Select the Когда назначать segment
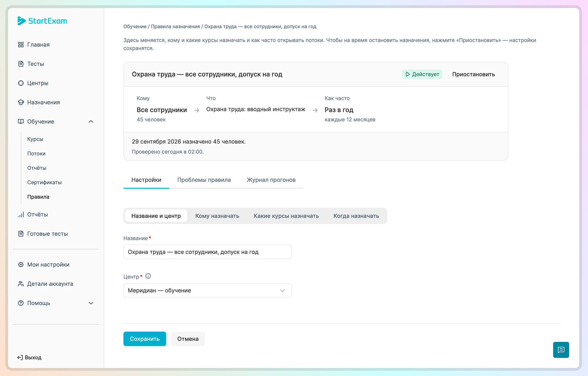 click(356, 216)
